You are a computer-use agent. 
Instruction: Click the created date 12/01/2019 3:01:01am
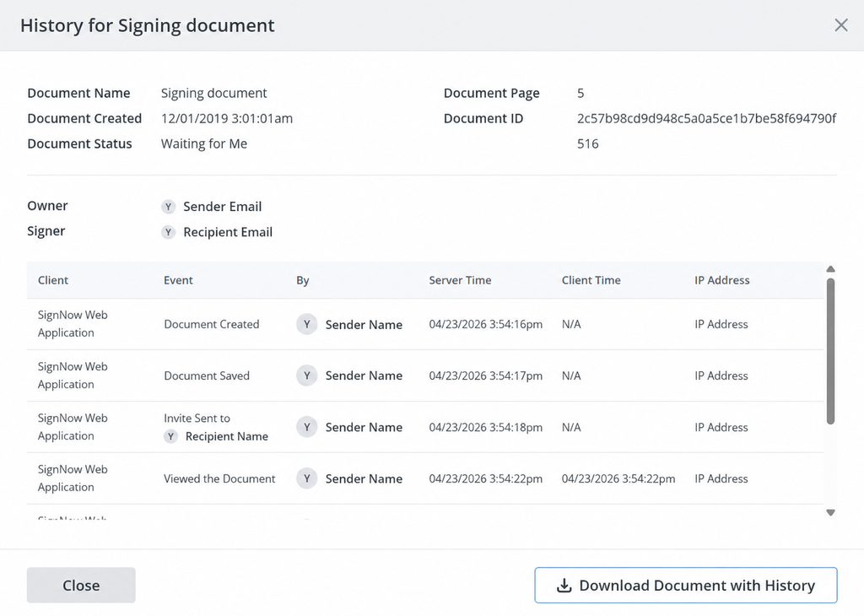point(227,118)
